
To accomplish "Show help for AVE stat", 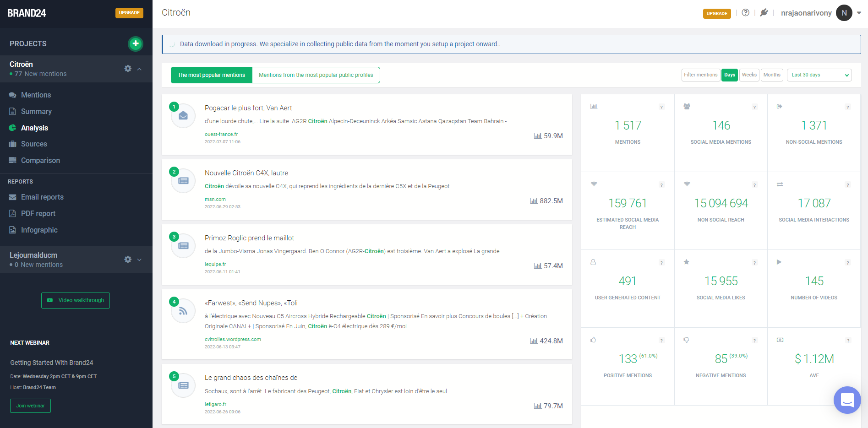I will pyautogui.click(x=848, y=341).
